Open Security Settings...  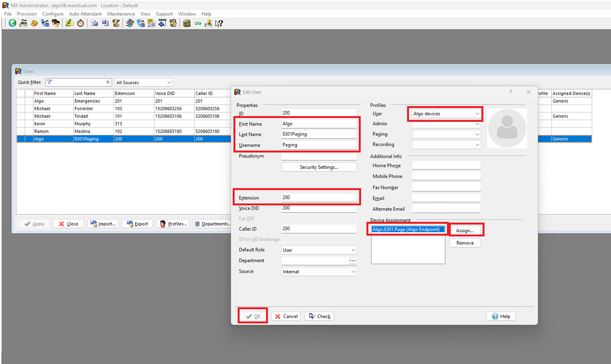(x=319, y=167)
